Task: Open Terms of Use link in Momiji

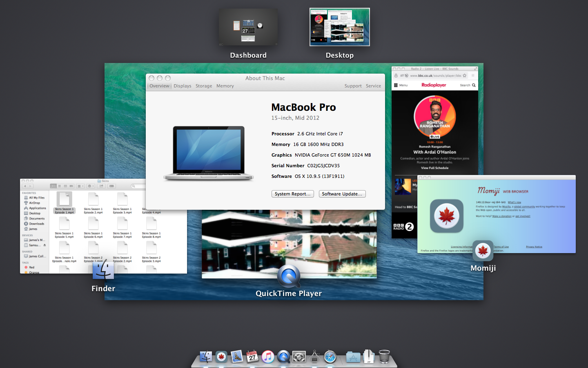Action: pos(501,247)
